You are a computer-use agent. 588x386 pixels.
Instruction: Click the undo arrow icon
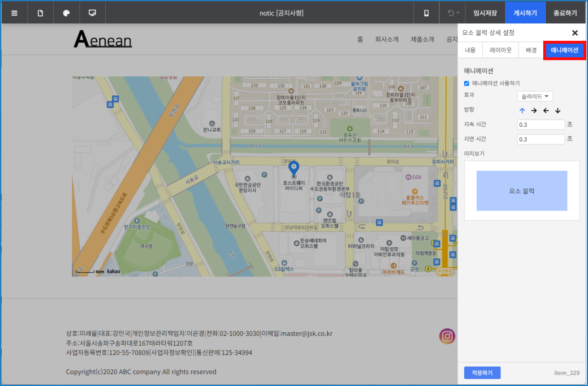click(451, 13)
